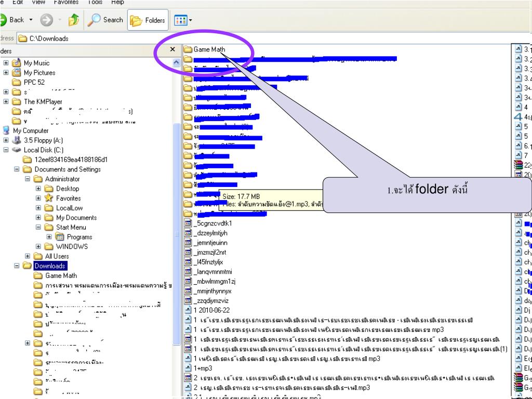This screenshot has width=532, height=399.
Task: Open the Search pane
Action: 105,20
